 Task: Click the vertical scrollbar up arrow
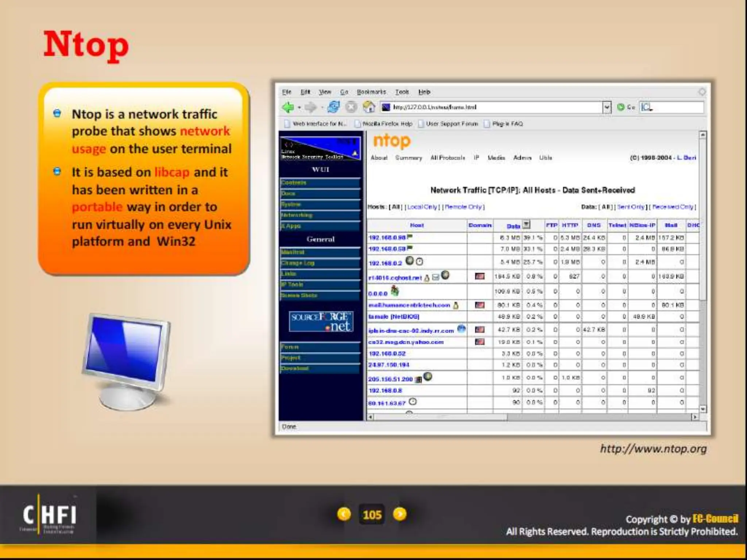click(703, 135)
